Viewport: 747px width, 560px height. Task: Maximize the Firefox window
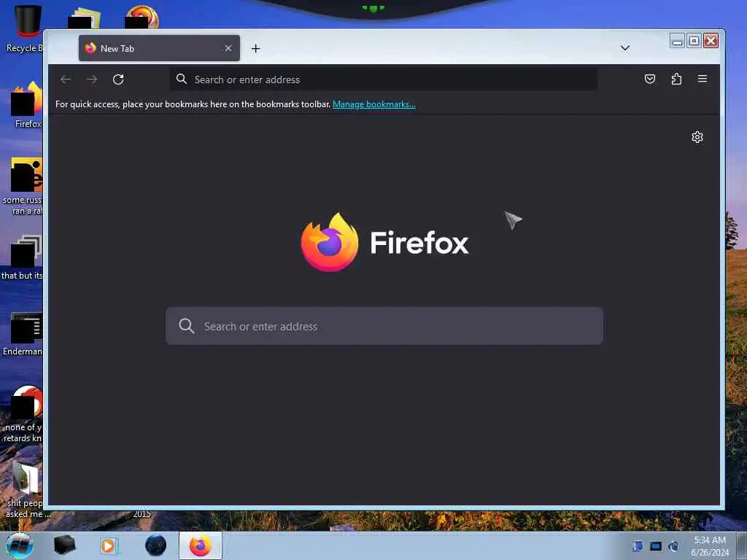[694, 42]
